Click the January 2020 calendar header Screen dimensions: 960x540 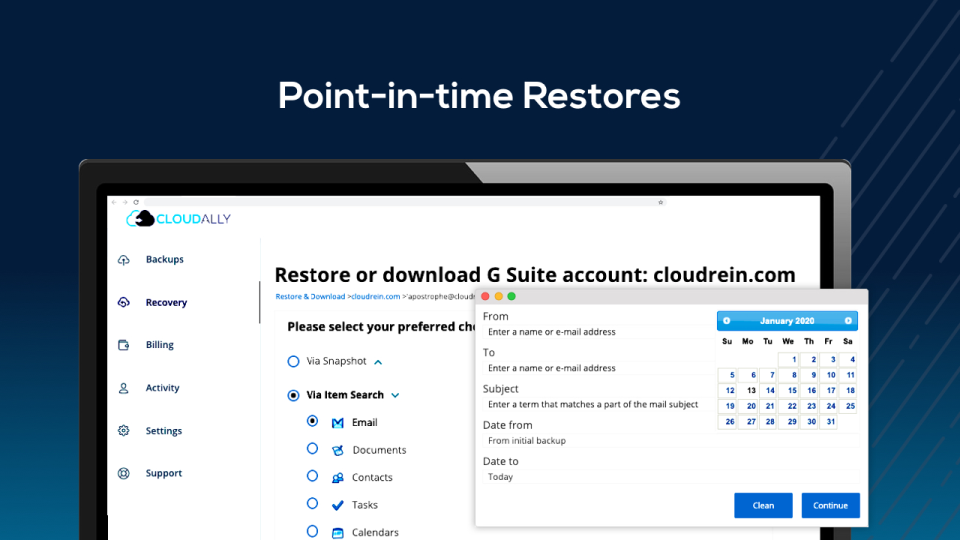coord(787,321)
